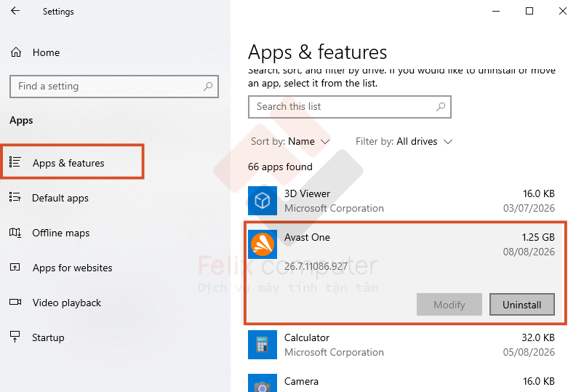
Task: Click the Home label in sidebar
Action: (x=46, y=52)
